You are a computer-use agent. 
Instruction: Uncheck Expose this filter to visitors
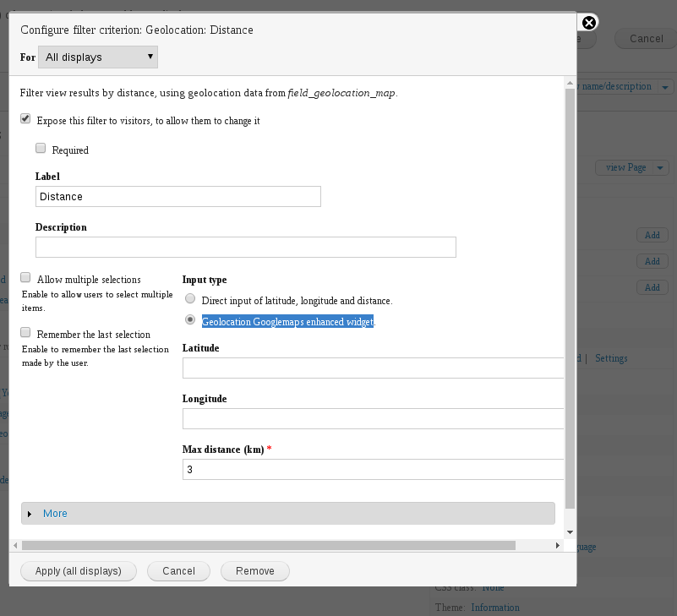coord(25,120)
